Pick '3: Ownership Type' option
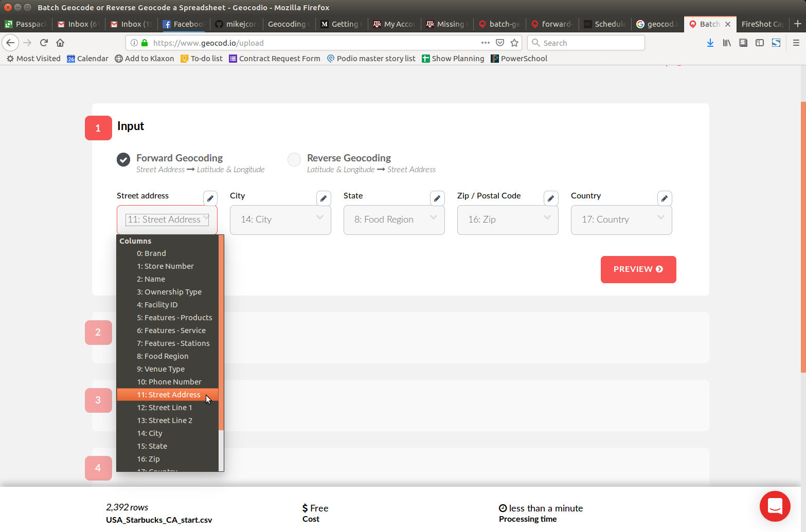This screenshot has width=806, height=532. point(168,292)
